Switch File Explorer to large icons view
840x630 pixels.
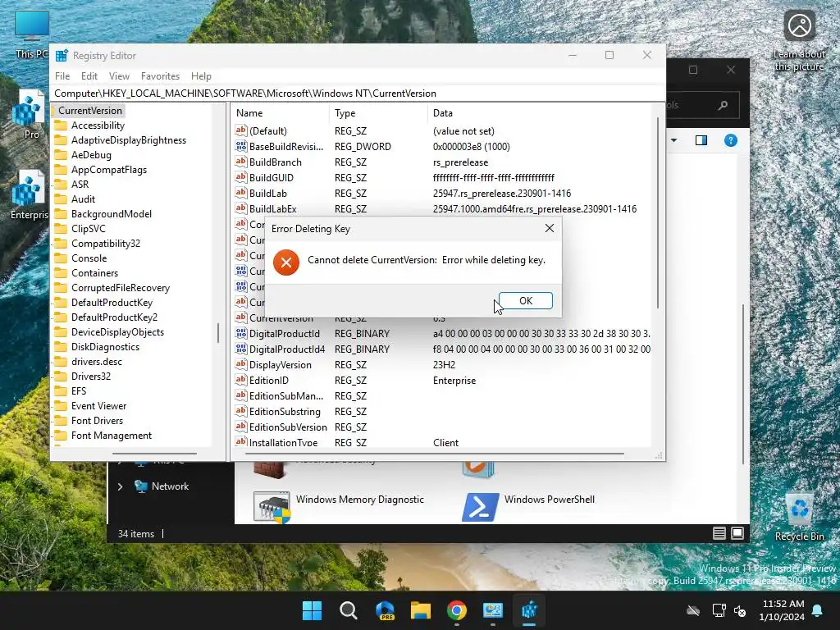click(x=737, y=533)
